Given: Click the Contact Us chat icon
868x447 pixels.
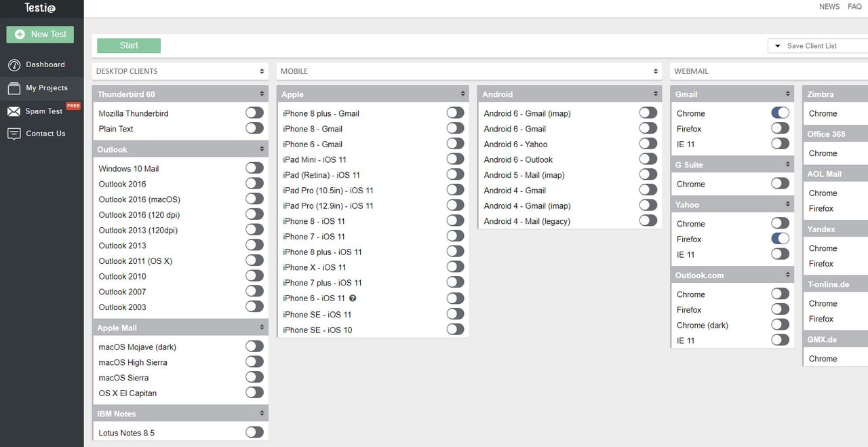Looking at the screenshot, I should click(14, 134).
